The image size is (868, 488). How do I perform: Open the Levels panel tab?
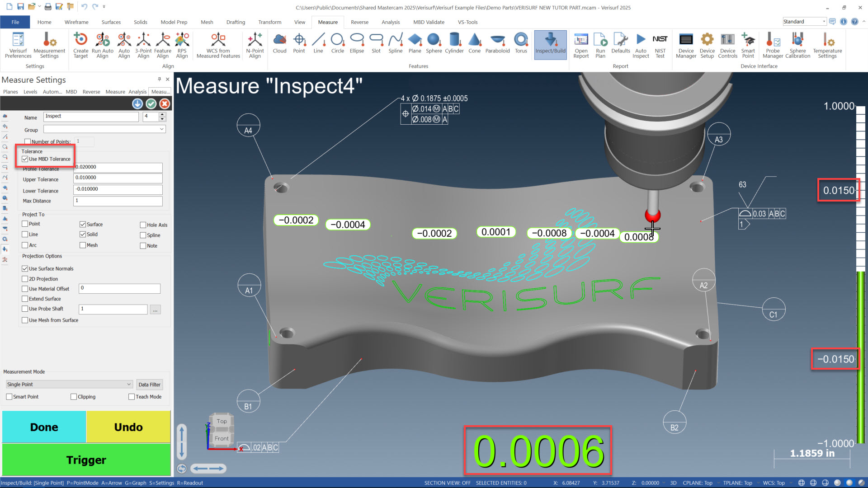[30, 92]
